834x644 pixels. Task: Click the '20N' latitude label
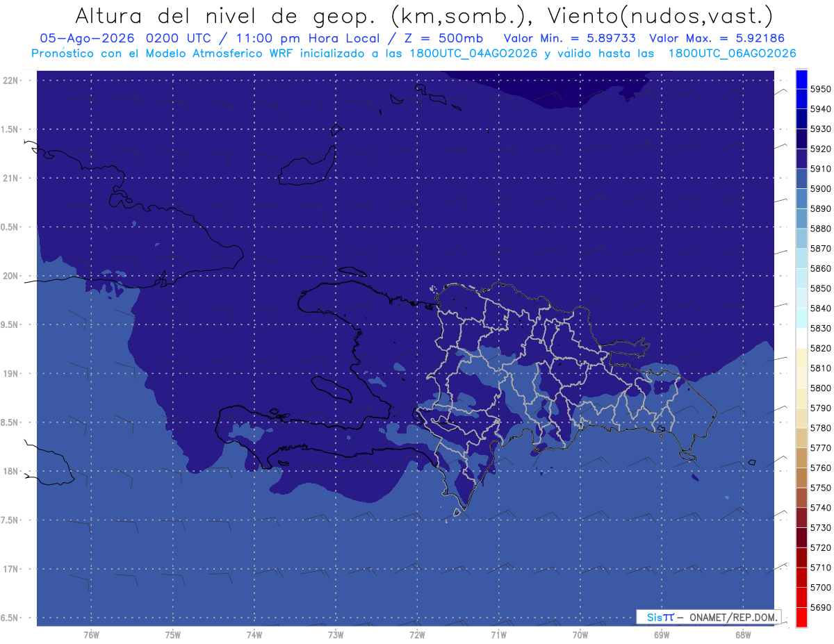pos(12,276)
